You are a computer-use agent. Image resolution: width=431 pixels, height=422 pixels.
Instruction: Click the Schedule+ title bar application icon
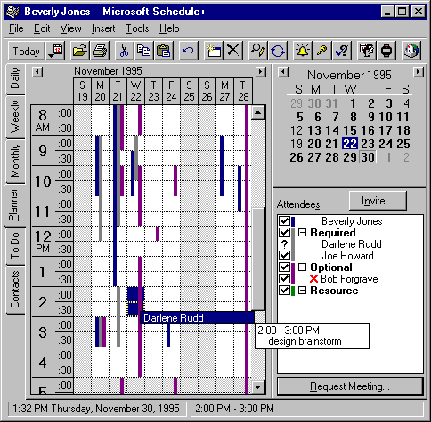click(13, 12)
